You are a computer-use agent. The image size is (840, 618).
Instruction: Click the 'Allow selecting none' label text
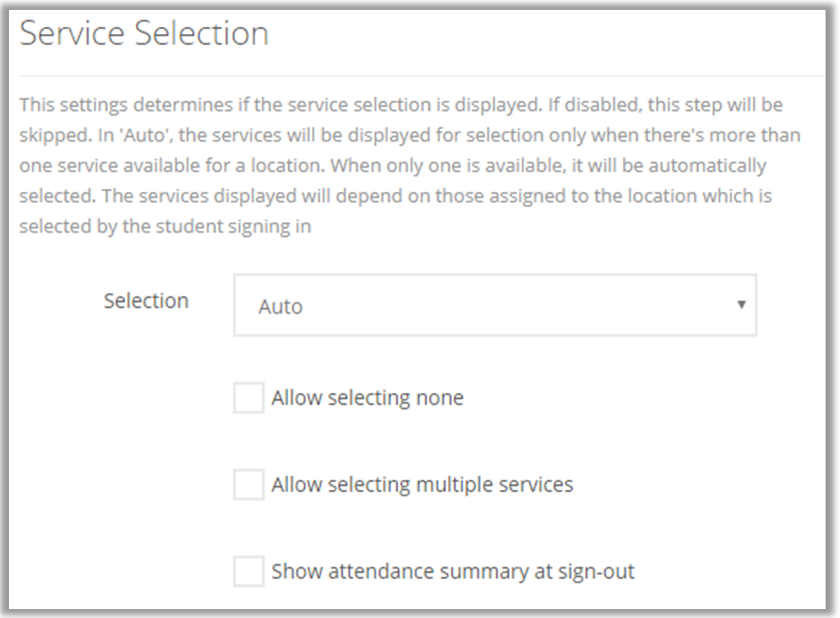367,397
